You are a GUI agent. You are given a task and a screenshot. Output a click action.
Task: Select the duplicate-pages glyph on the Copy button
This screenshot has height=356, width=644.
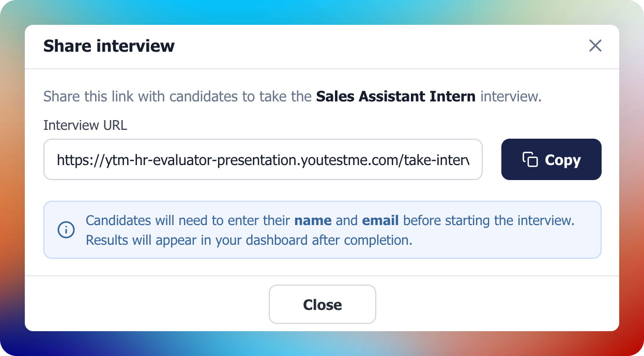pyautogui.click(x=529, y=160)
